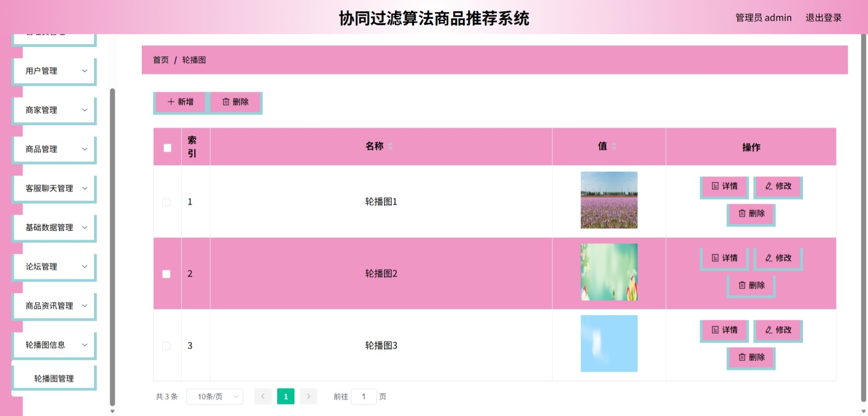Screen dimensions: 868x416
Task: Edit 轮播图3 with 修改 button
Action: point(778,330)
